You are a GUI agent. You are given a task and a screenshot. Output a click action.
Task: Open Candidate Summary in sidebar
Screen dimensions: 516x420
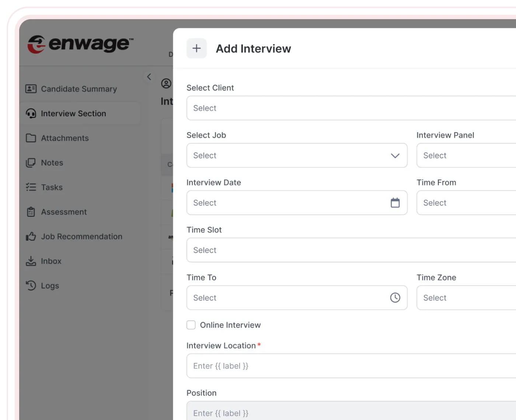click(x=79, y=89)
